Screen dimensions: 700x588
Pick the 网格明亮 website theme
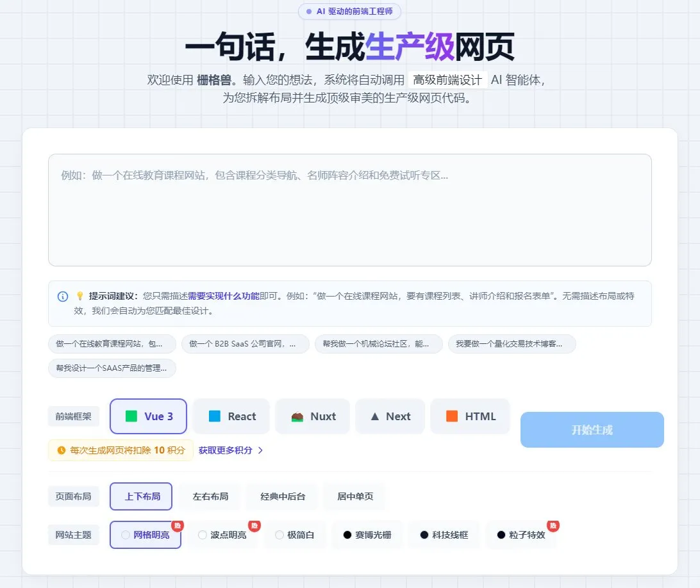146,534
